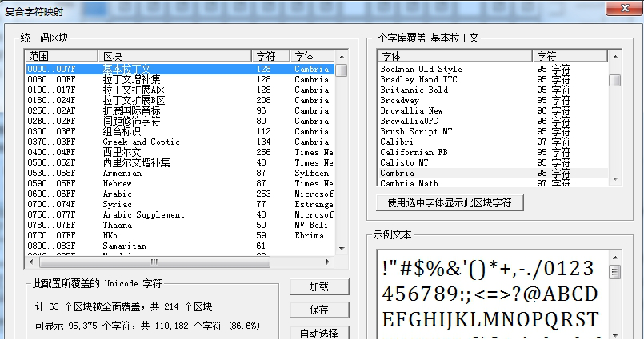Select the Armenian block row
644x352 pixels.
click(x=180, y=173)
